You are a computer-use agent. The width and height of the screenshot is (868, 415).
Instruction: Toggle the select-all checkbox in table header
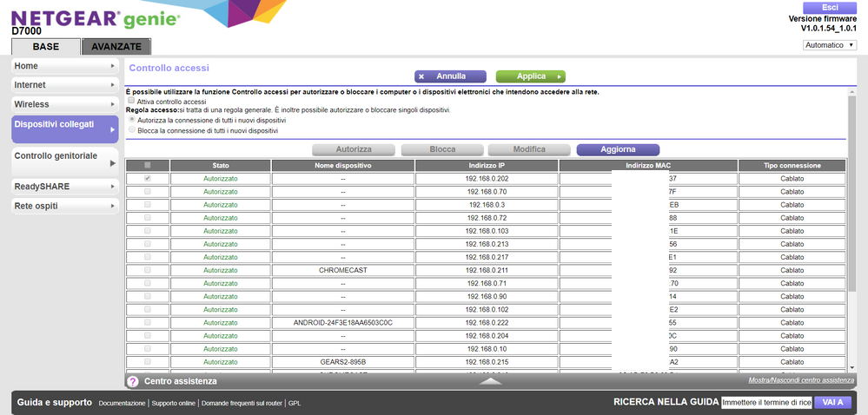[x=147, y=165]
